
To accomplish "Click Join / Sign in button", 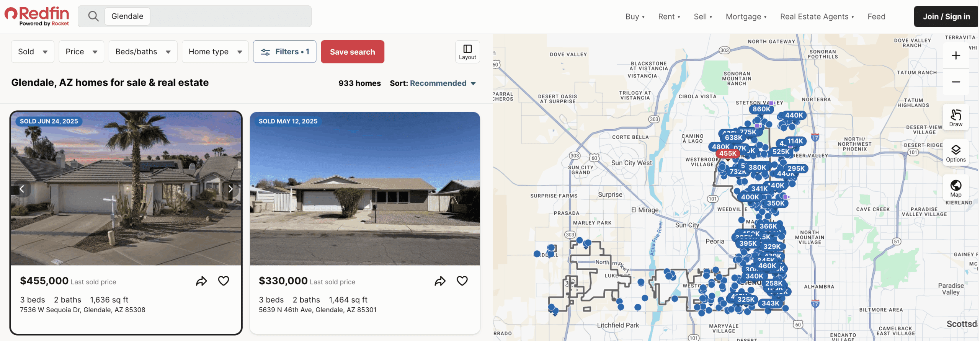I will click(x=946, y=16).
